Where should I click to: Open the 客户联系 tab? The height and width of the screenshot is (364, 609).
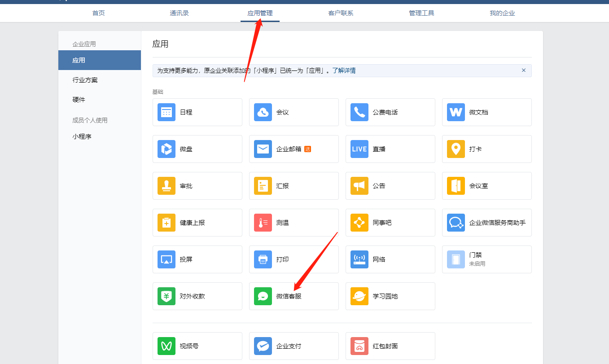pos(341,13)
